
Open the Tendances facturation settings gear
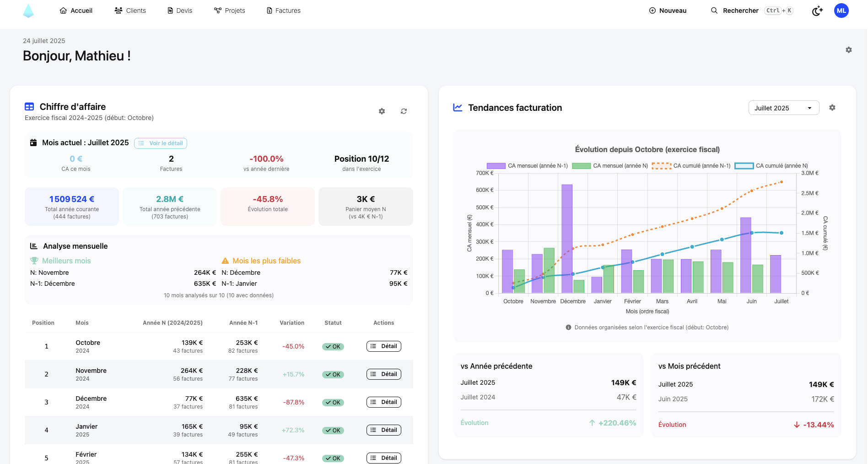coord(832,108)
